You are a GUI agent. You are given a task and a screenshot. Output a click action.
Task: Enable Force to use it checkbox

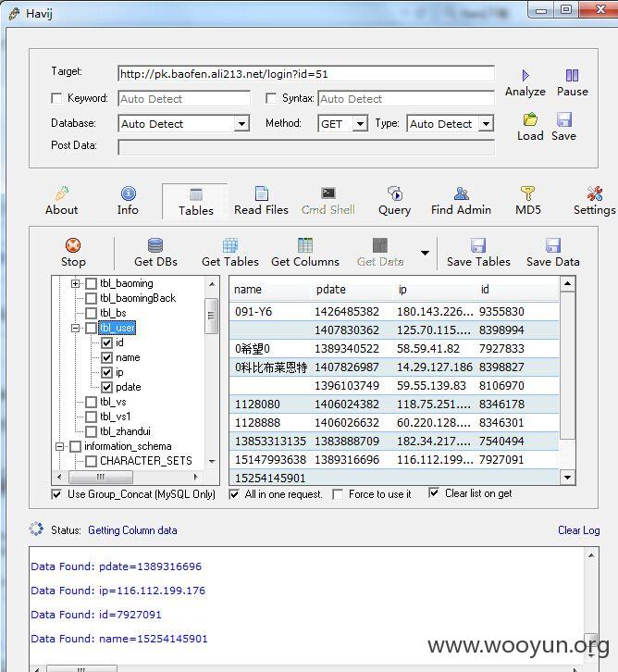pyautogui.click(x=338, y=494)
